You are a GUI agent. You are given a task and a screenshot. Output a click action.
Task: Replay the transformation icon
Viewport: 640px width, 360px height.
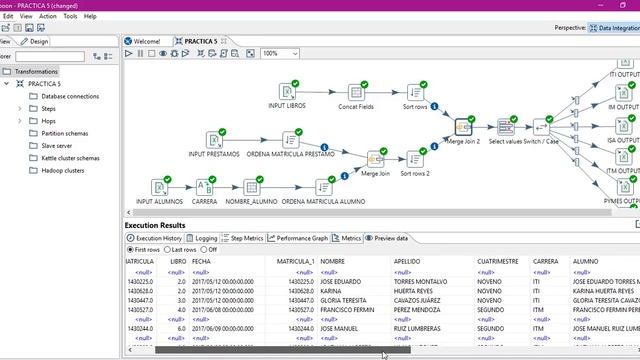click(186, 53)
